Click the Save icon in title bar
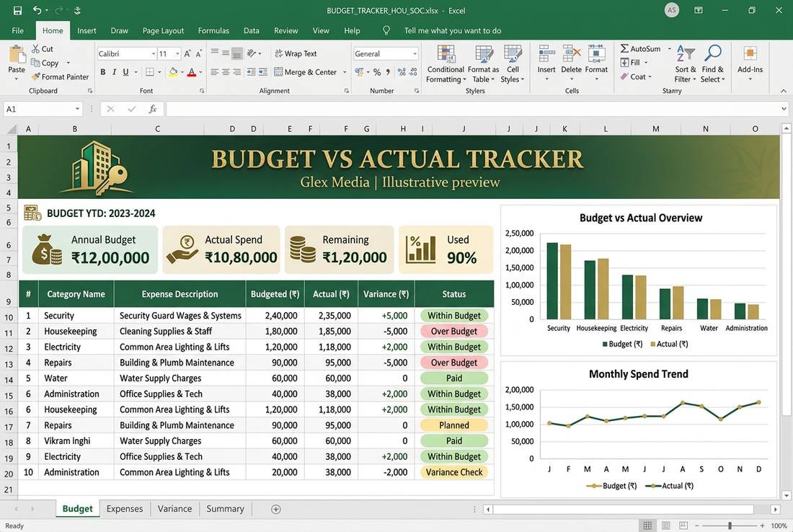 (17, 10)
